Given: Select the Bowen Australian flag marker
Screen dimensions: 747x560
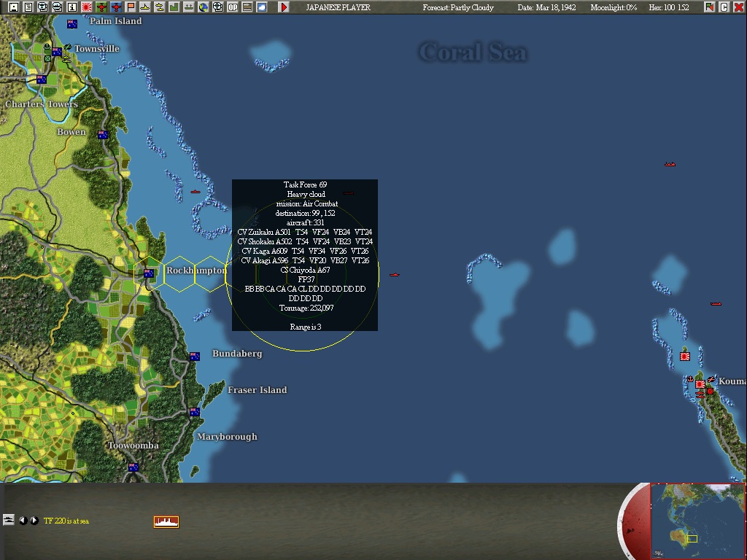Looking at the screenshot, I should click(x=102, y=135).
